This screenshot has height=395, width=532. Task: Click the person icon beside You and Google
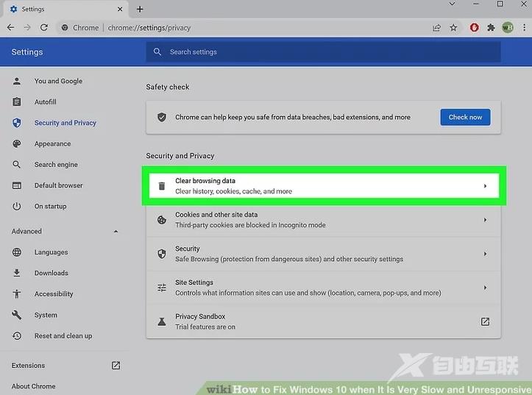coord(17,81)
